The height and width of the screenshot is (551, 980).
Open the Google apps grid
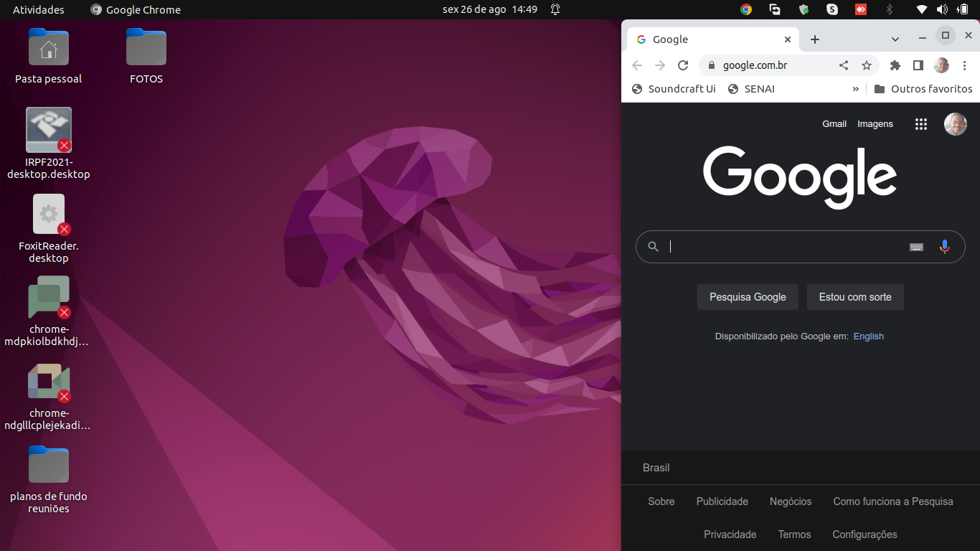[x=921, y=124]
